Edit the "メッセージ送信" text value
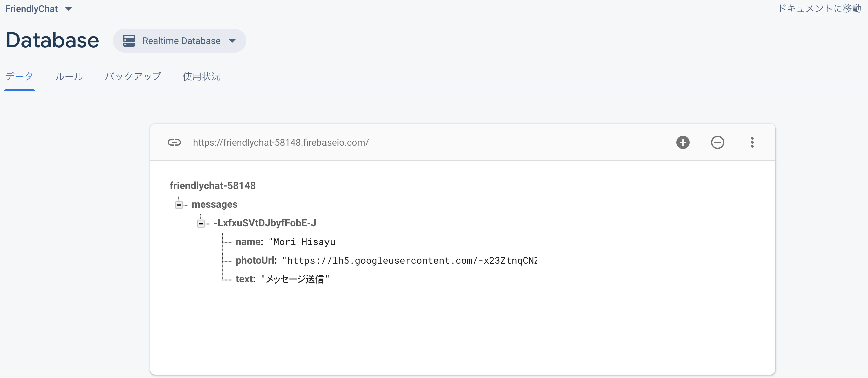This screenshot has height=378, width=868. click(x=295, y=279)
